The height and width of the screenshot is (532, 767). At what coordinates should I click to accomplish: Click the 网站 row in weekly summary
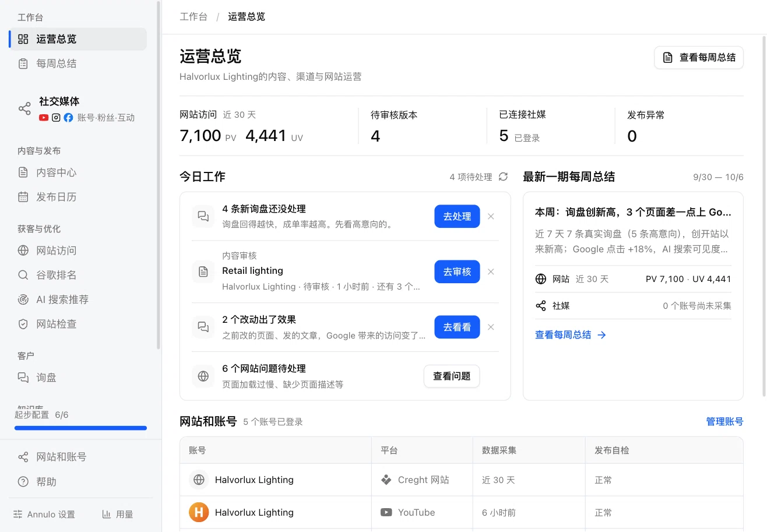[x=633, y=279]
